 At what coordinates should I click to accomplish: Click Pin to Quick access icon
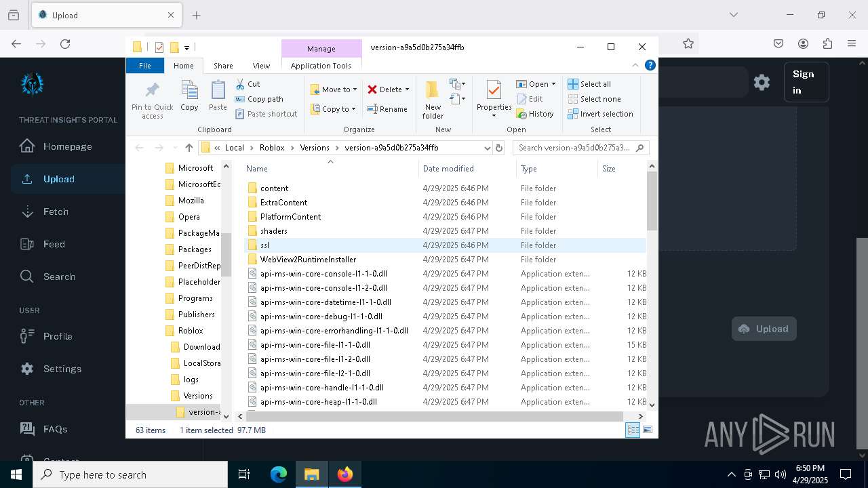pos(152,100)
